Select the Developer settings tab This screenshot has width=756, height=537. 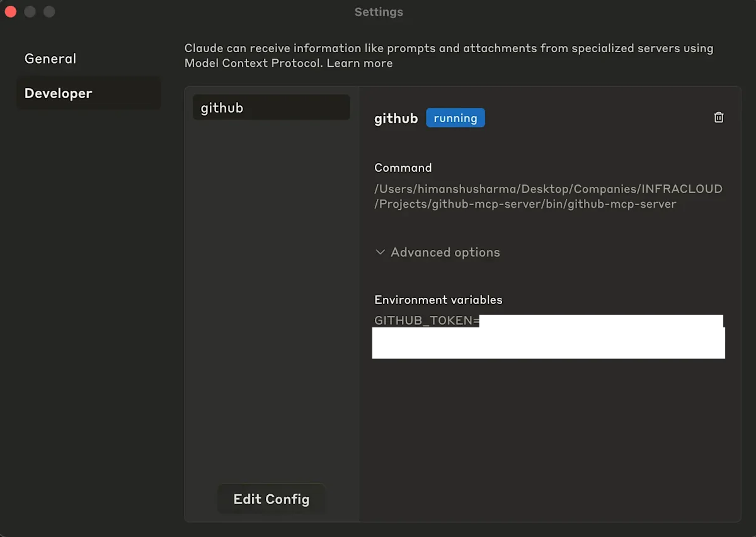click(88, 93)
